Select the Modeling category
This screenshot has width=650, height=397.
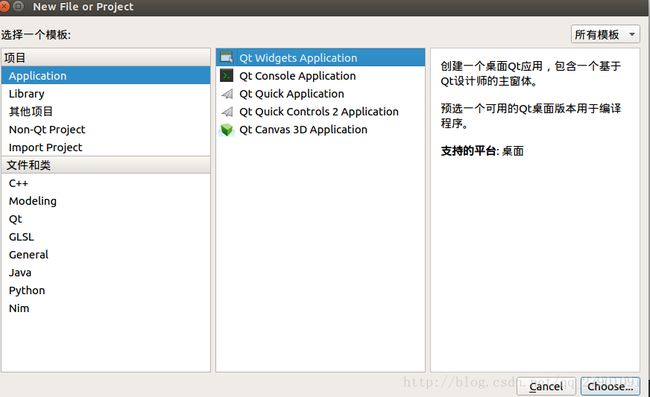point(106,201)
